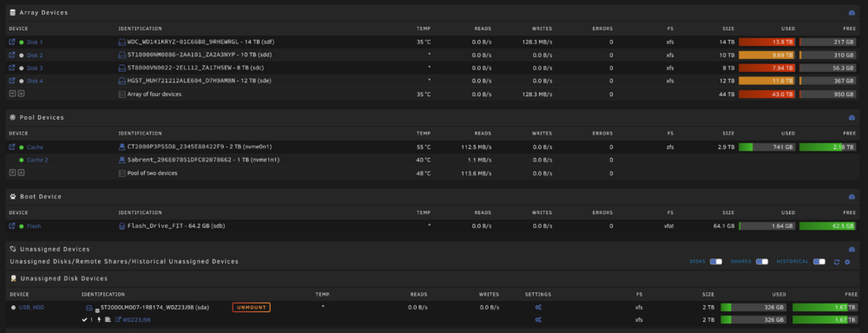Click the flash drive icon beside Flash_Drive_FIT
Screen dimensions: 868x333
pyautogui.click(x=122, y=226)
